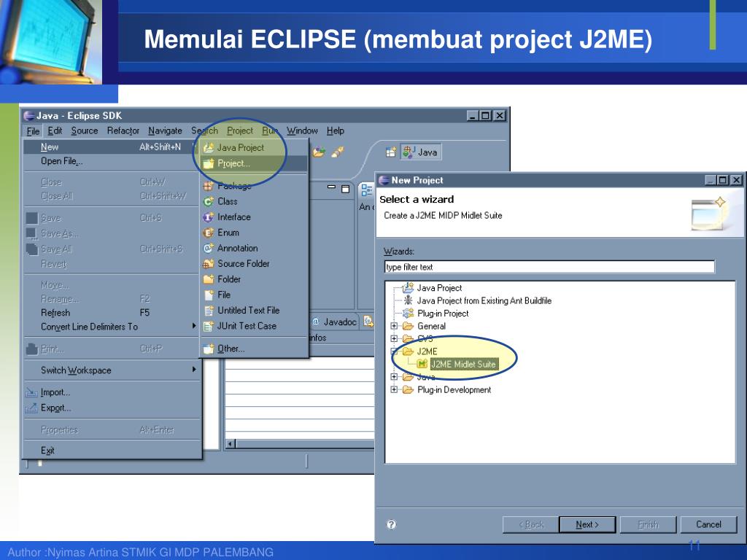Click the Interface icon in submenu
Screen dimensions: 747x560
pos(208,217)
